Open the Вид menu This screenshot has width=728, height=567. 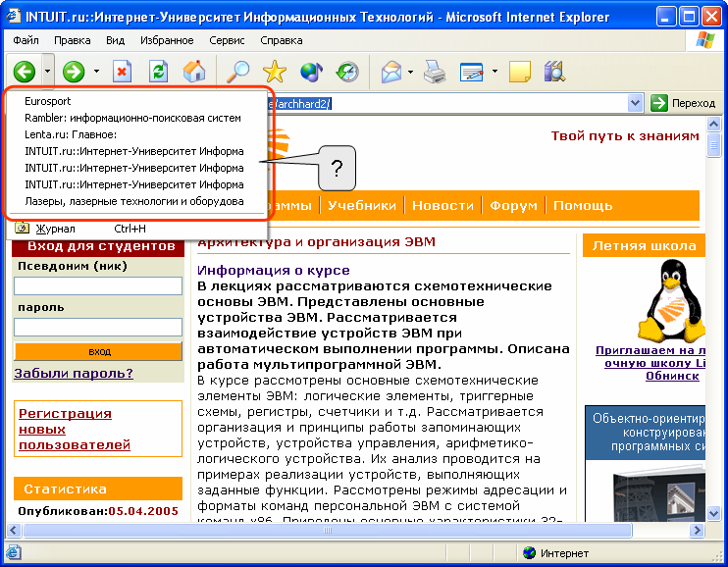pos(115,40)
